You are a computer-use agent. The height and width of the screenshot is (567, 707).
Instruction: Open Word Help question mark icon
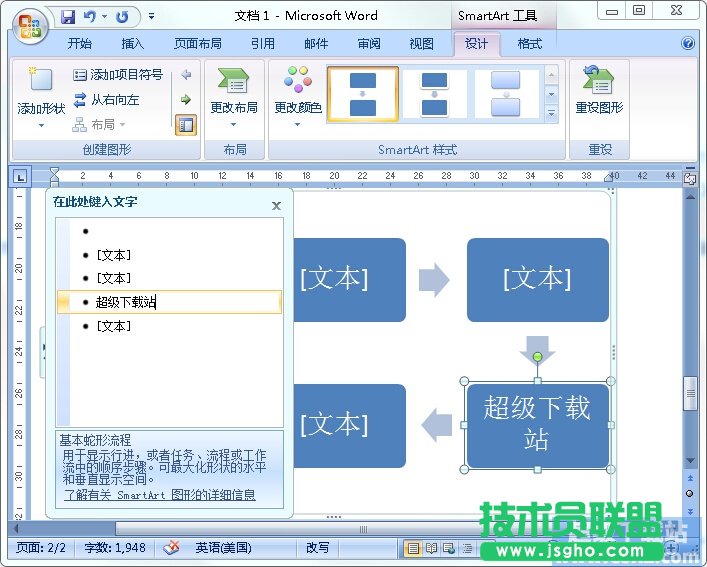point(688,44)
